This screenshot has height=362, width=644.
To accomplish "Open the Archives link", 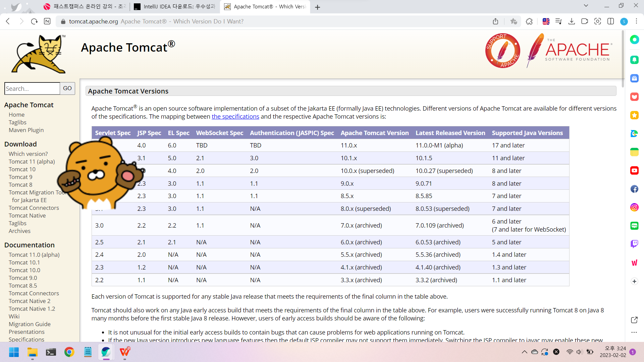I will pos(19,231).
